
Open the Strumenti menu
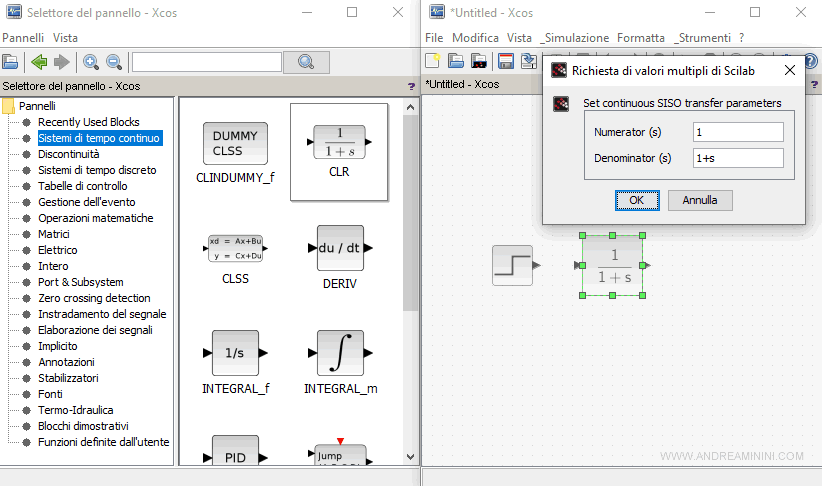point(702,38)
